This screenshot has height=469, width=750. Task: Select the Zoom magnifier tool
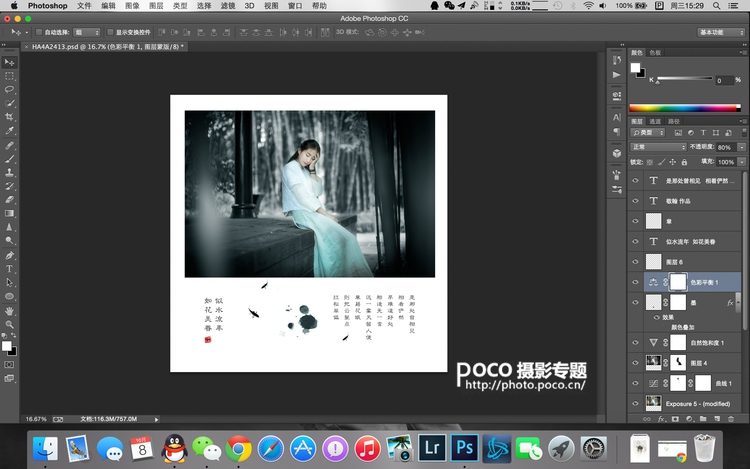click(x=9, y=324)
